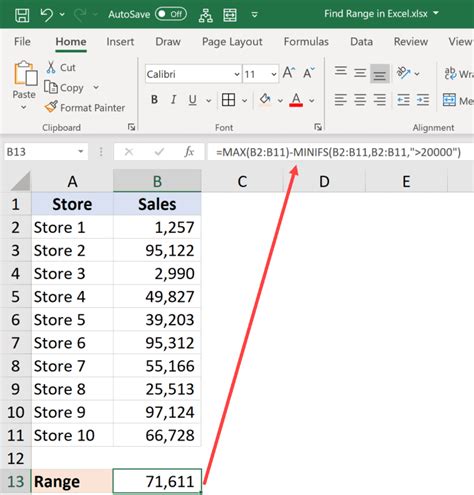Click Bottom Align icon
This screenshot has height=495, width=474.
tap(380, 74)
